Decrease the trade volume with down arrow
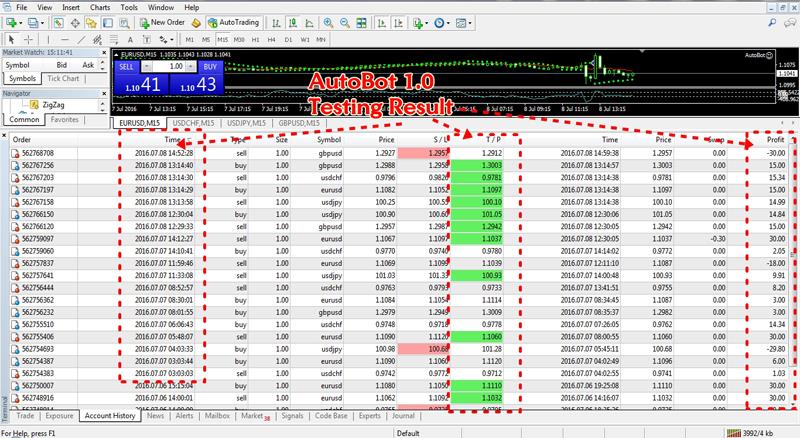The height and width of the screenshot is (438, 800). [146, 66]
